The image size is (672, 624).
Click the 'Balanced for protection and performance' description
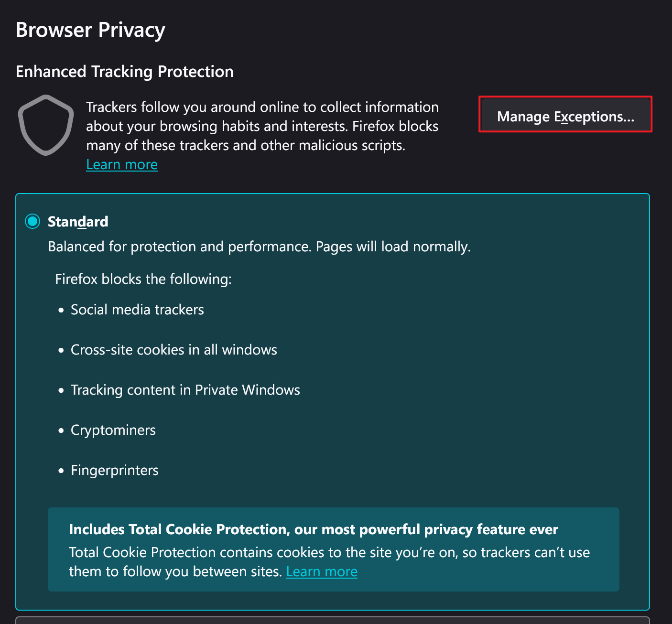[x=259, y=247]
